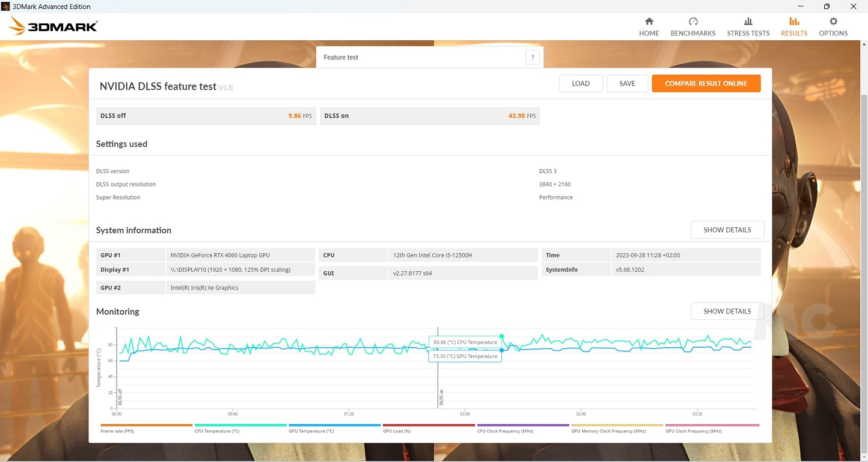Screen dimensions: 868x462
Task: Click the Load button
Action: 580,84
